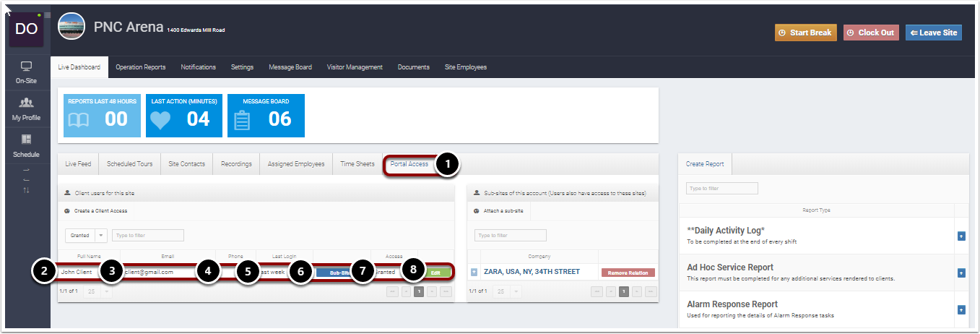Select the Ad Hoc Service Report entry
Screen dimensions: 980x334
730,267
